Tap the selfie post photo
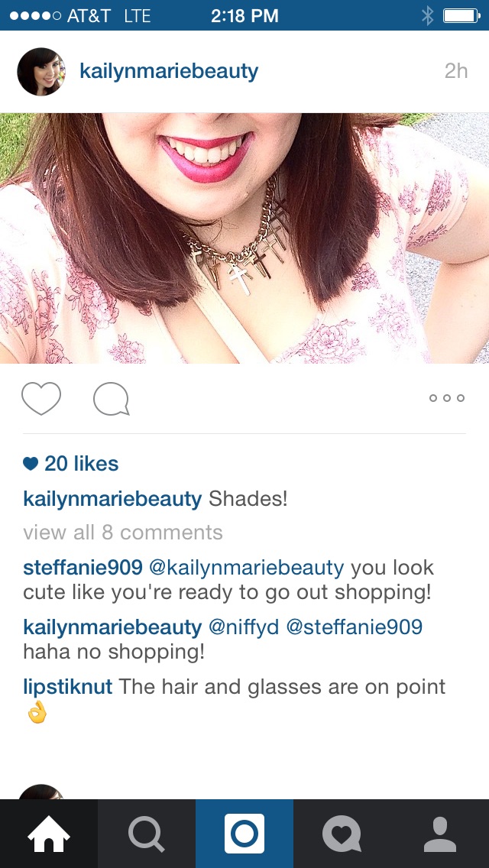The height and width of the screenshot is (868, 489). coord(244,238)
